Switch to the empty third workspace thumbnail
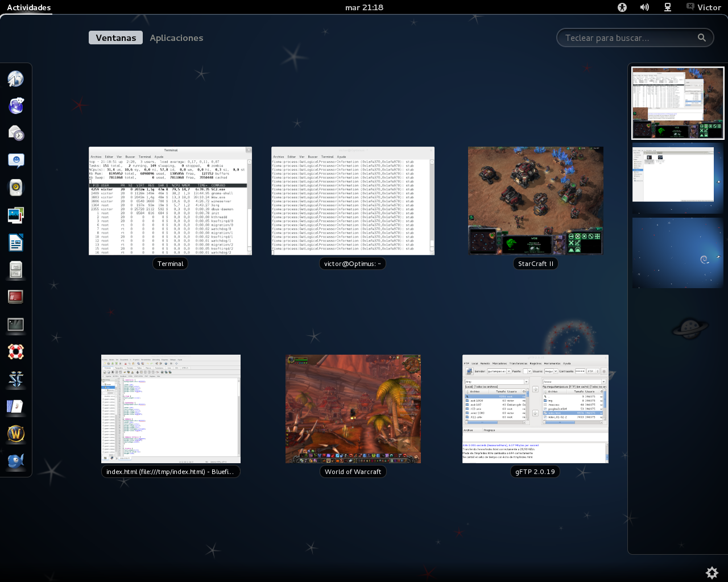 678,253
